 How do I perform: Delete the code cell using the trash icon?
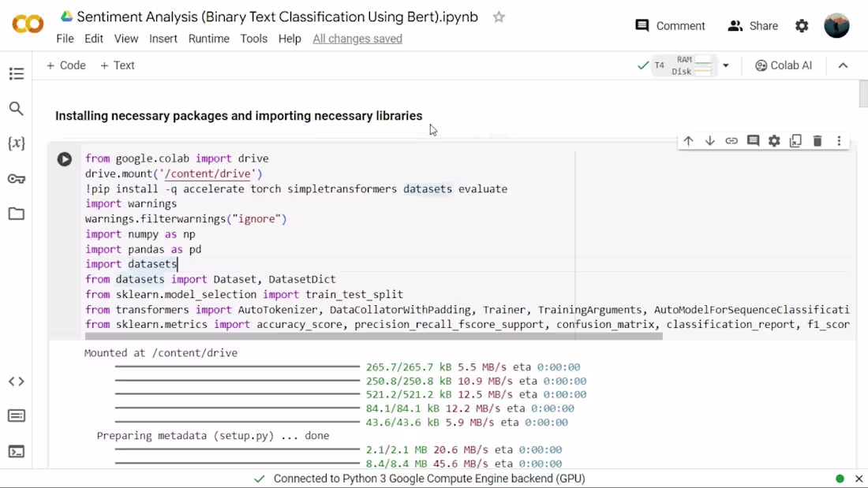(817, 140)
